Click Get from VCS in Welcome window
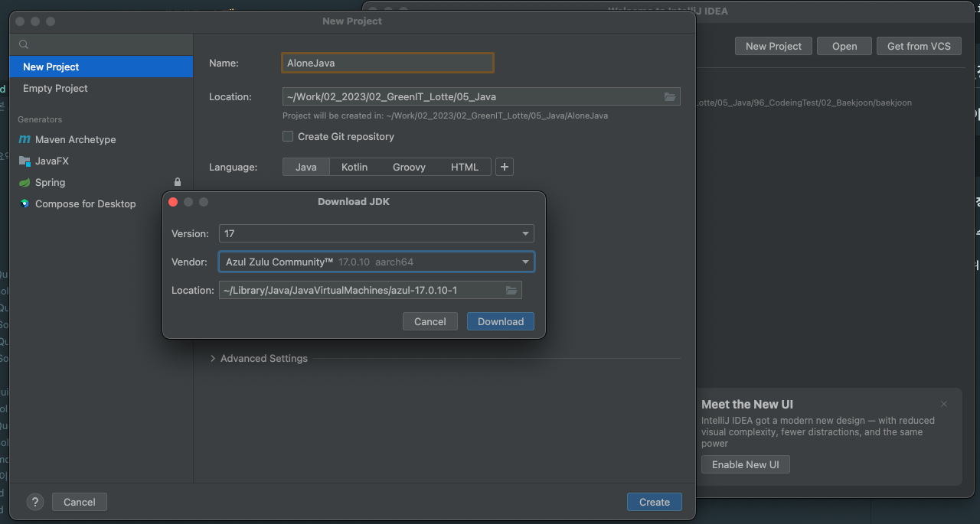This screenshot has height=524, width=980. 919,46
